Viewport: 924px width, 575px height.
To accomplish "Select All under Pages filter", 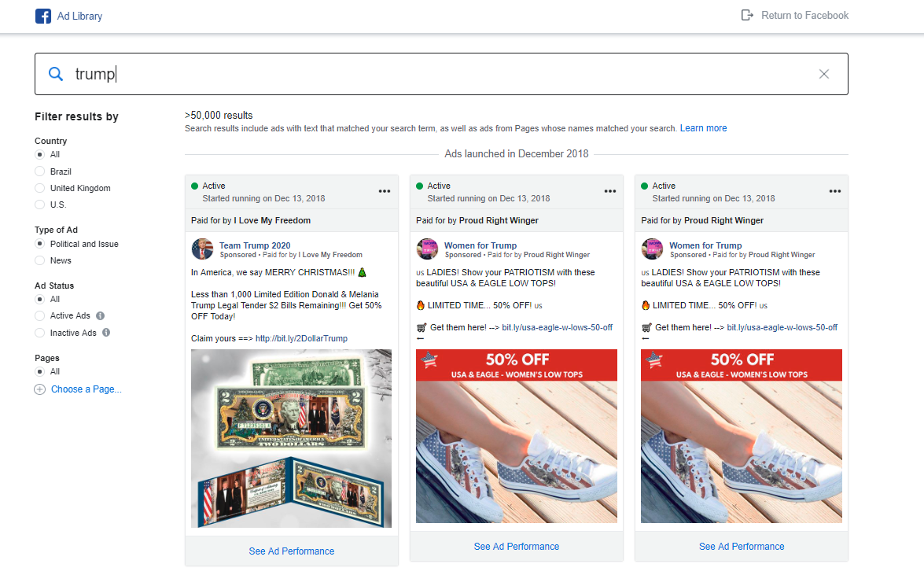I will coord(39,371).
